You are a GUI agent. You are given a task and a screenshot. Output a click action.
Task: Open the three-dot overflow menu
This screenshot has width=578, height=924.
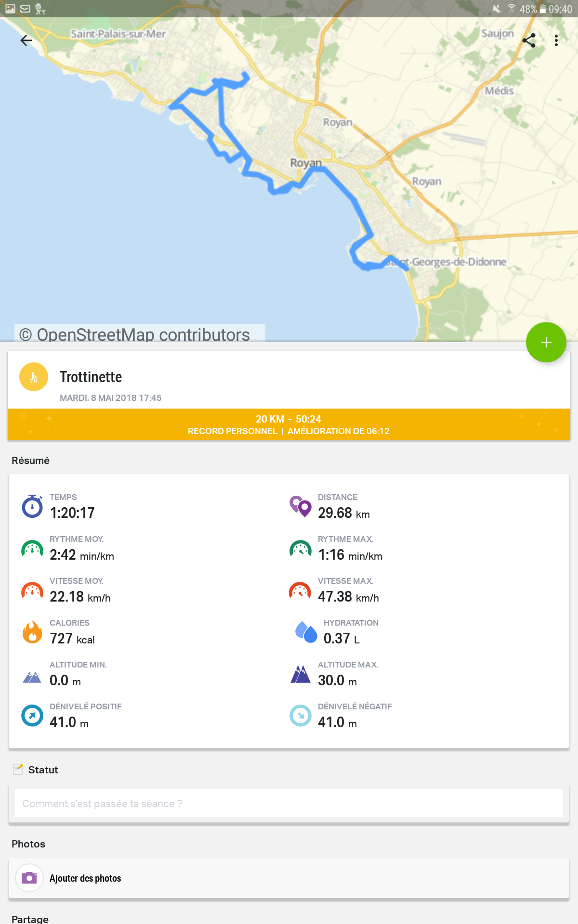click(556, 40)
